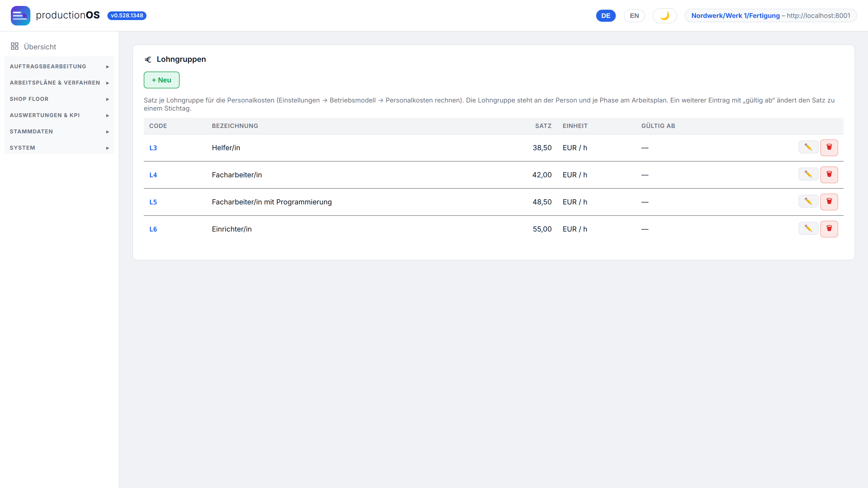Select the 38,50 rate value
The height and width of the screenshot is (488, 868).
pyautogui.click(x=542, y=147)
